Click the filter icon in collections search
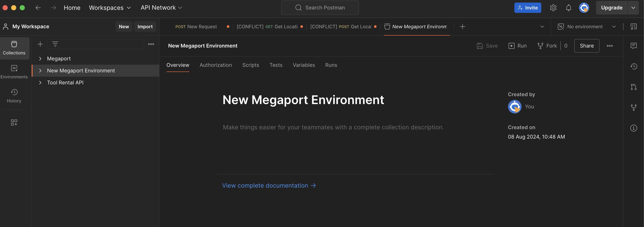Screen dimensions: 644x227 (55, 44)
